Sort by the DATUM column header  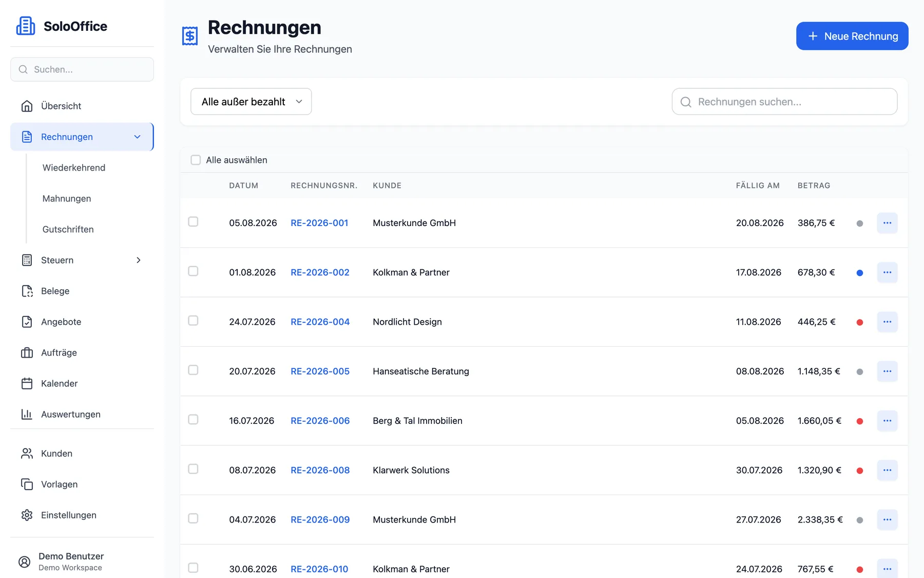244,185
